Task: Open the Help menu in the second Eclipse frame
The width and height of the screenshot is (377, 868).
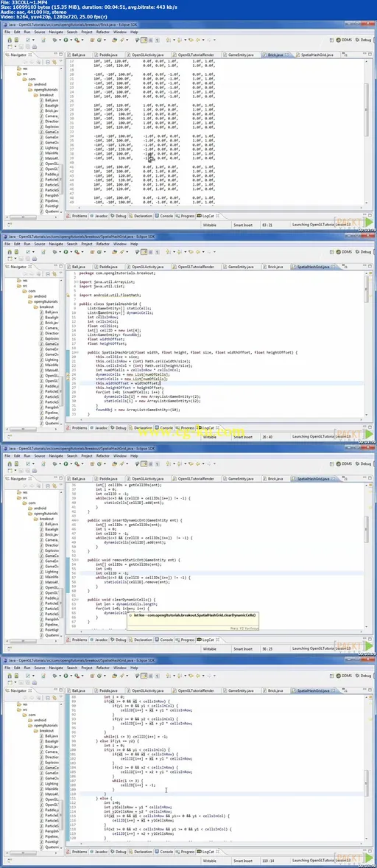Action: click(x=134, y=244)
